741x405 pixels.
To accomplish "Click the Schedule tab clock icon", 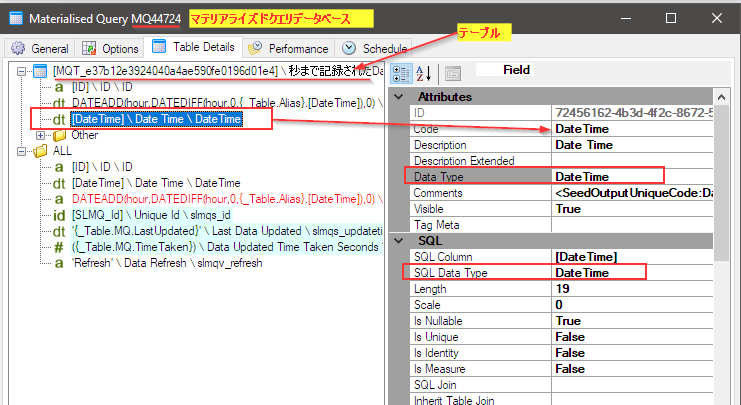I will pyautogui.click(x=349, y=48).
